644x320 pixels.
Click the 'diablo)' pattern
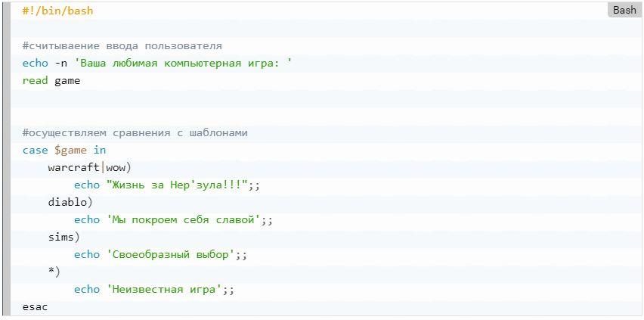(x=70, y=203)
